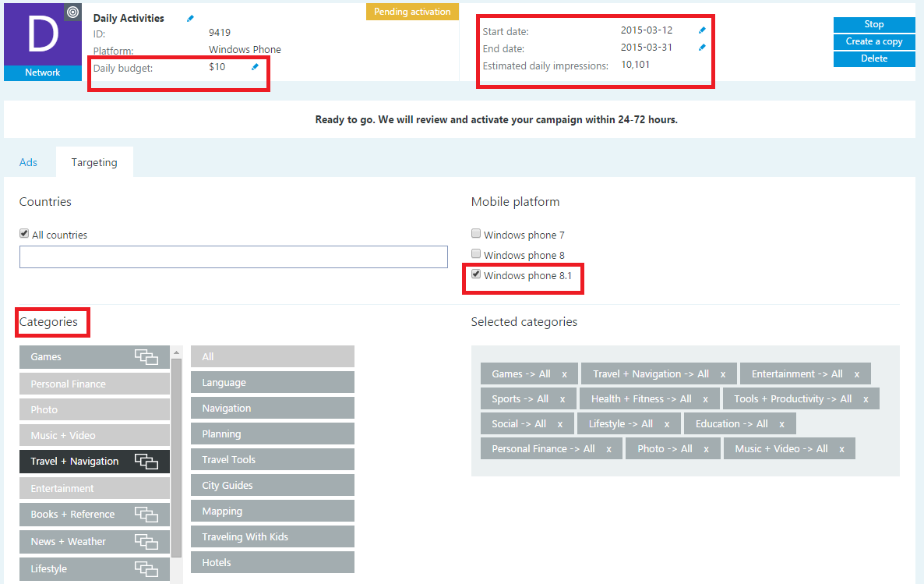924x584 pixels.
Task: Uncheck Windows phone 8.1 checkbox
Action: pos(476,274)
